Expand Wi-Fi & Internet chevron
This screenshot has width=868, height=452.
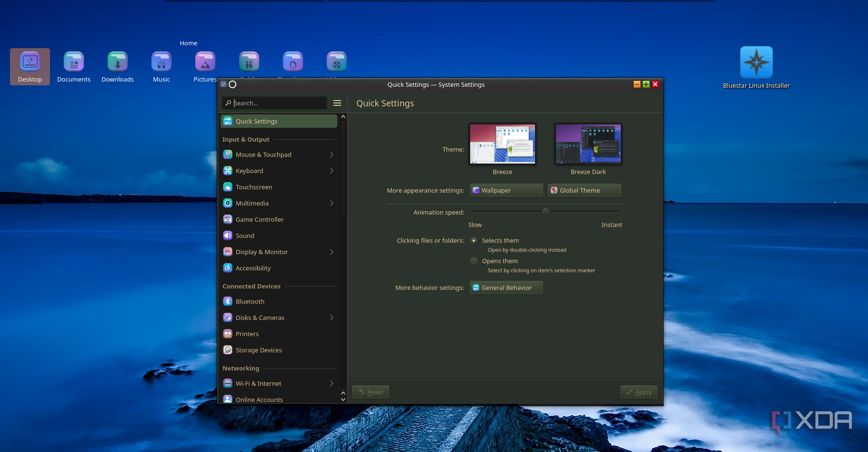pyautogui.click(x=332, y=383)
